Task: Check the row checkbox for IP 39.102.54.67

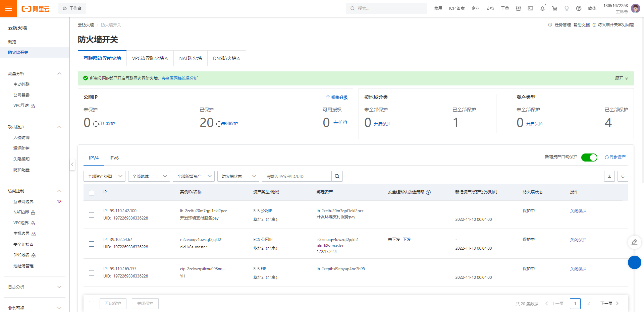Action: (92, 244)
